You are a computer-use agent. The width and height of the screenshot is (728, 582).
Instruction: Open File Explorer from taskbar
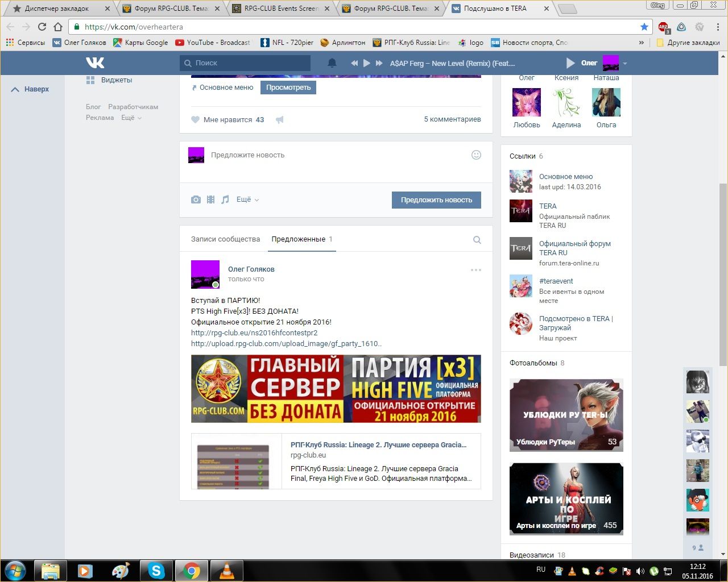50,570
